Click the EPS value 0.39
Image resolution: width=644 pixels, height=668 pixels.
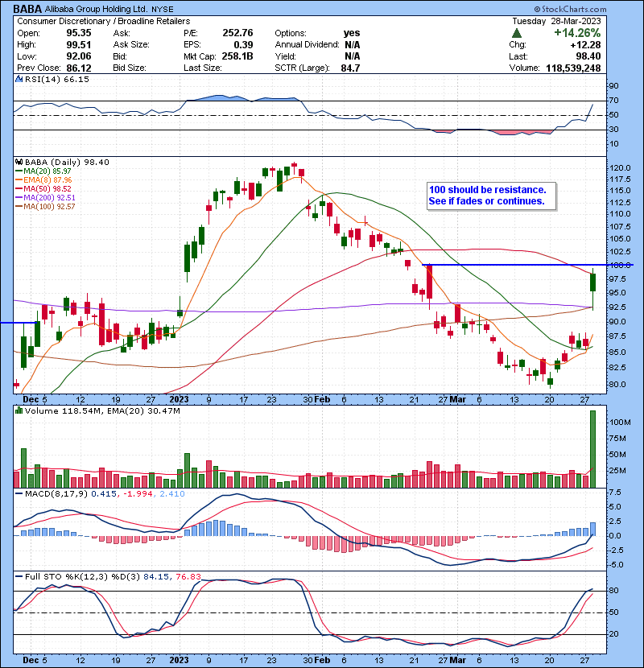point(243,45)
